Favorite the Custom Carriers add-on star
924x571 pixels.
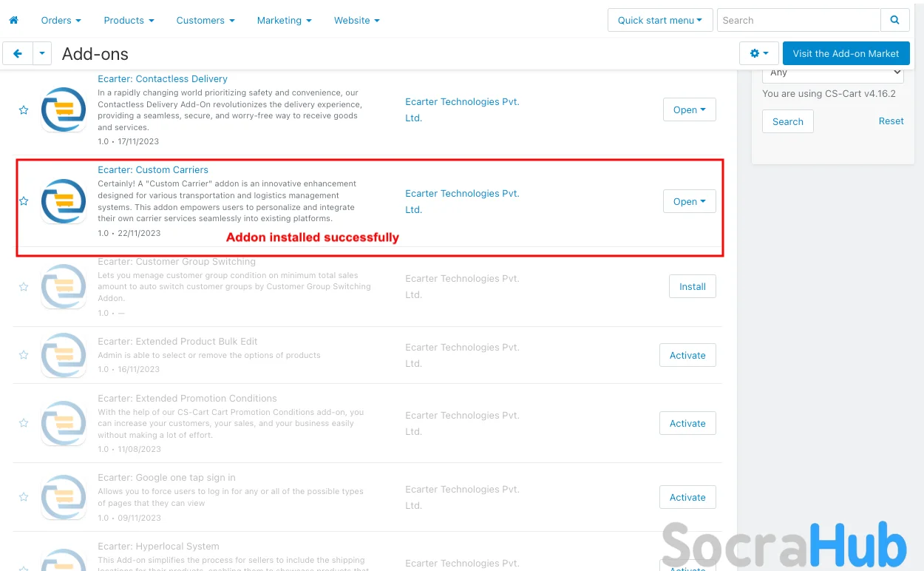24,201
